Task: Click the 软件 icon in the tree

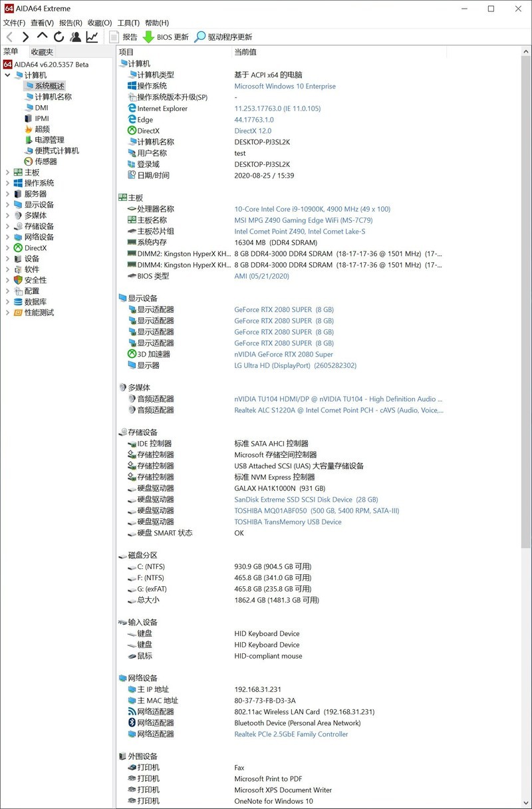Action: pyautogui.click(x=18, y=269)
